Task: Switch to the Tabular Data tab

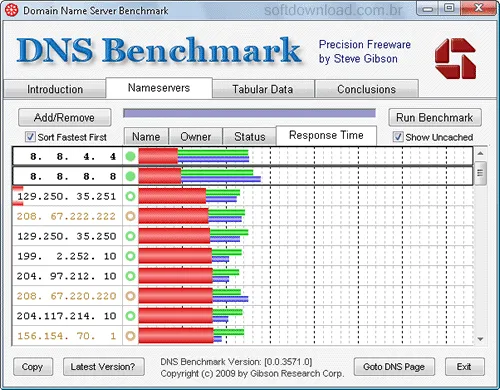Action: point(263,89)
